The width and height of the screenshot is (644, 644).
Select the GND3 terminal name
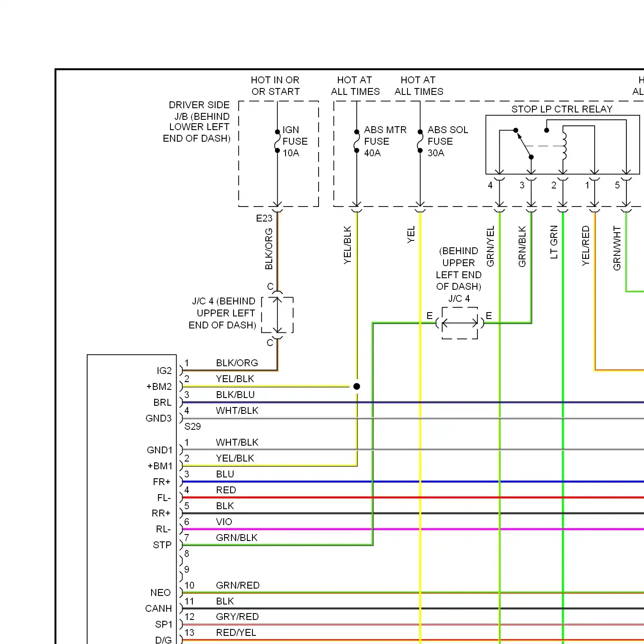coord(158,418)
